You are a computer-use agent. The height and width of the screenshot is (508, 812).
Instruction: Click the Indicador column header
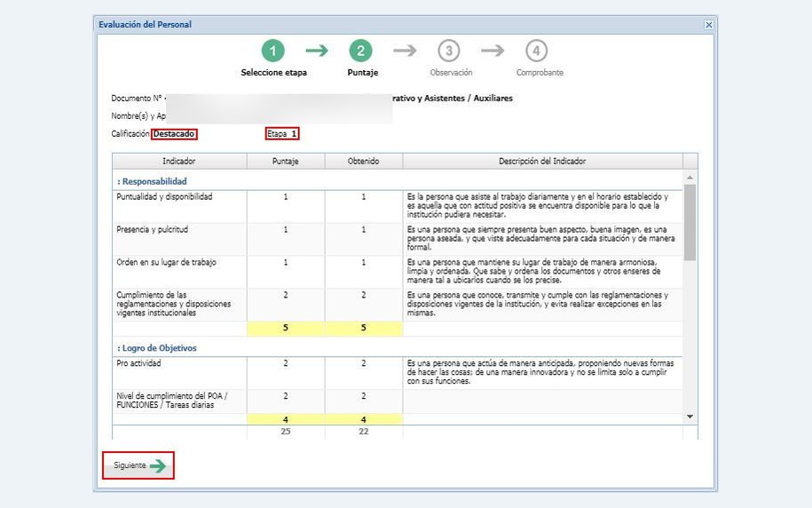pos(179,162)
